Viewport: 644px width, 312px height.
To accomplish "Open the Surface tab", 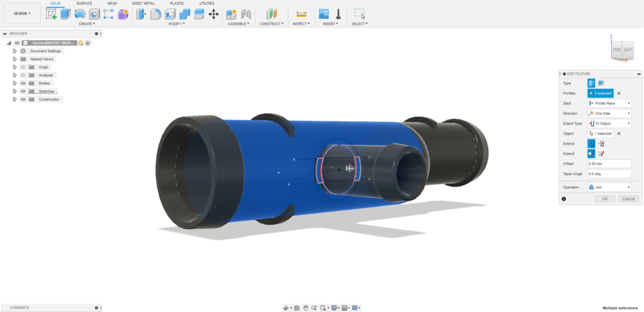I will tap(84, 3).
